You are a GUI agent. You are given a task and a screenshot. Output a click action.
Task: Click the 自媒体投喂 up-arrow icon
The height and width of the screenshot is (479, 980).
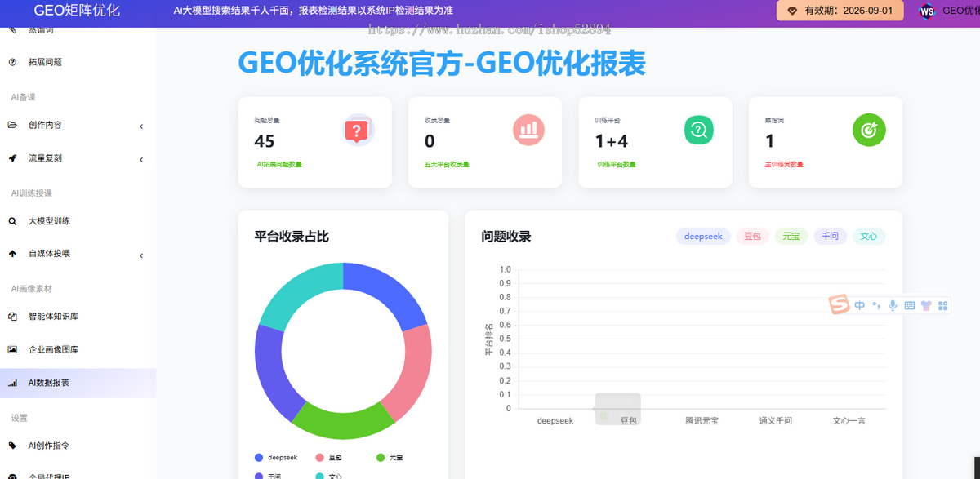pos(12,254)
